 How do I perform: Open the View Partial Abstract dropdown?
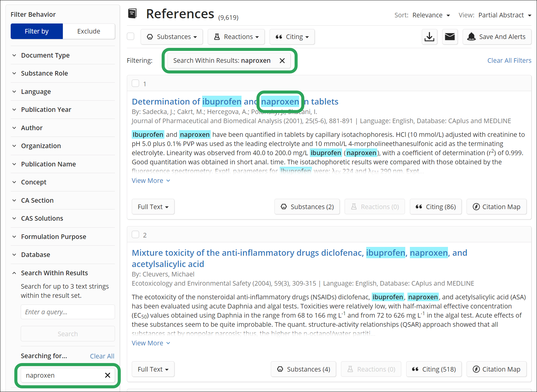pyautogui.click(x=505, y=15)
